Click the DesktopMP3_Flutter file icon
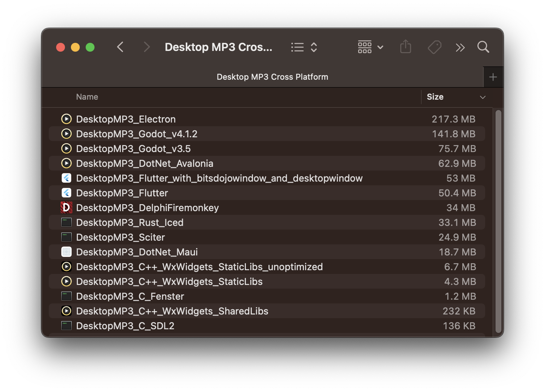The width and height of the screenshot is (545, 392). click(66, 193)
